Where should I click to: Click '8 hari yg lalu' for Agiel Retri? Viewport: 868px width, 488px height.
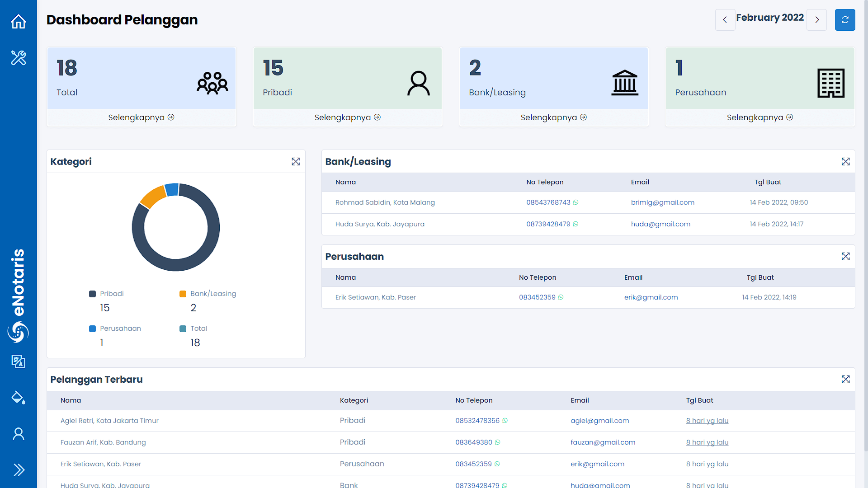[707, 421]
